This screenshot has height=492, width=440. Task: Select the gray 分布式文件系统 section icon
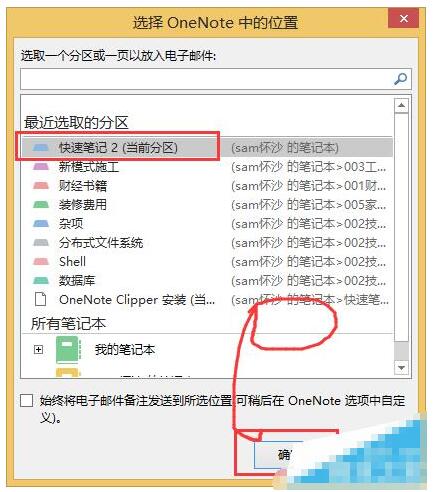tap(41, 242)
